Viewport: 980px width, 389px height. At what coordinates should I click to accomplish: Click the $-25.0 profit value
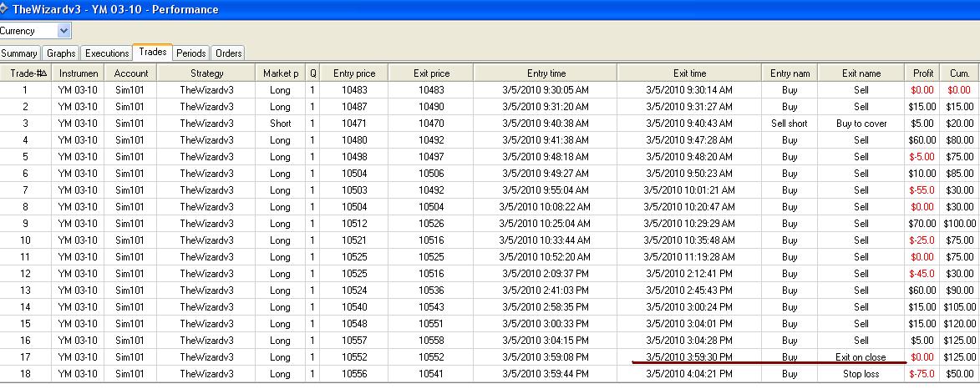(922, 240)
